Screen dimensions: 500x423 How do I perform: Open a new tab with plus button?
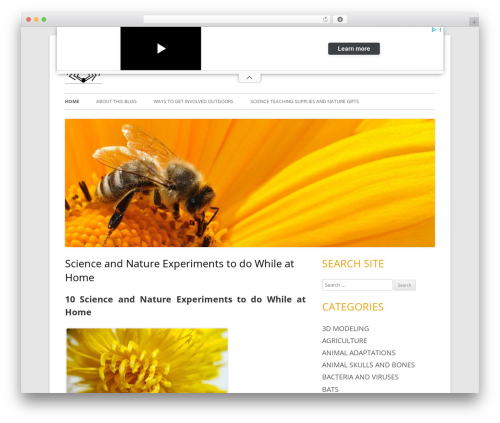pos(474,22)
